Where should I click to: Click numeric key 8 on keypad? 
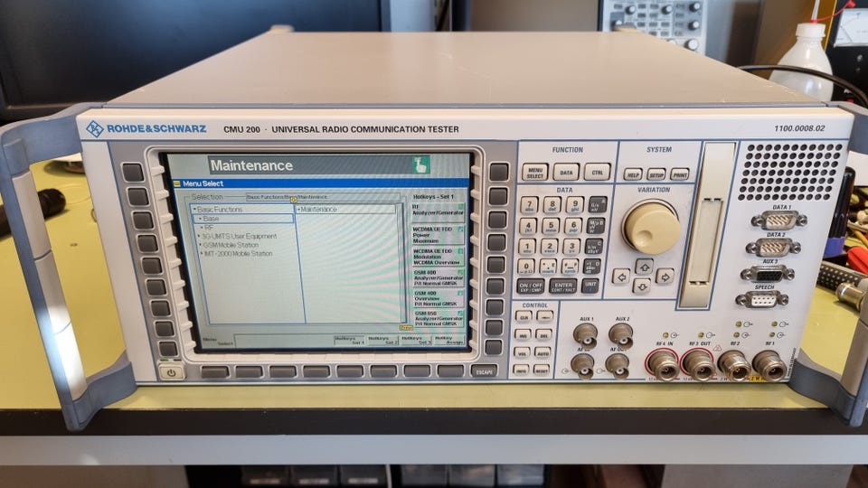pyautogui.click(x=552, y=205)
